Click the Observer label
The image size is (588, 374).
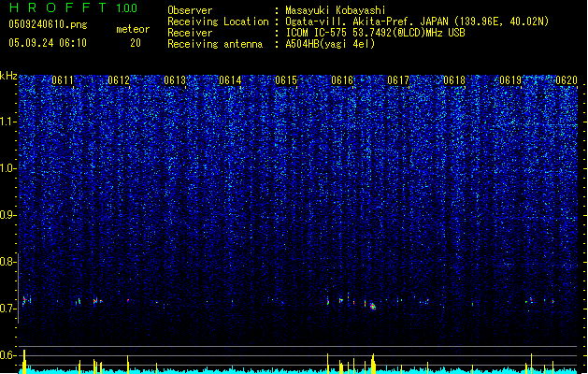pyautogui.click(x=190, y=10)
